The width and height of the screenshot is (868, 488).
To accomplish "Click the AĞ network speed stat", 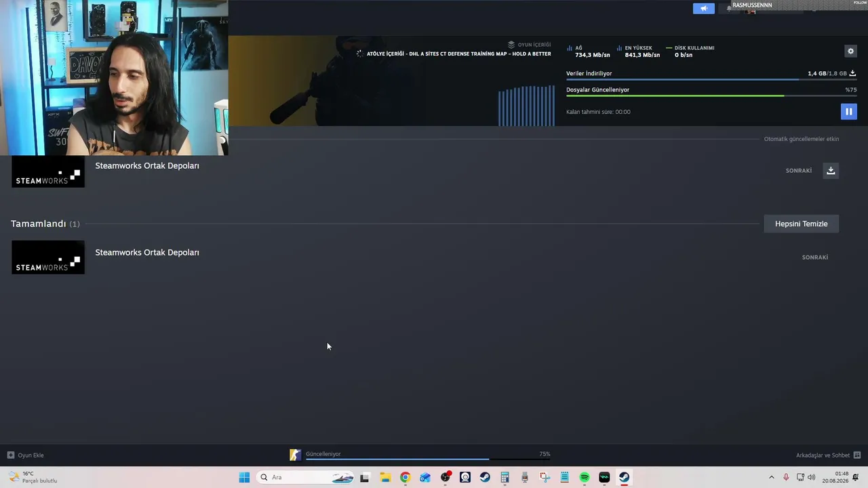I will (x=588, y=52).
